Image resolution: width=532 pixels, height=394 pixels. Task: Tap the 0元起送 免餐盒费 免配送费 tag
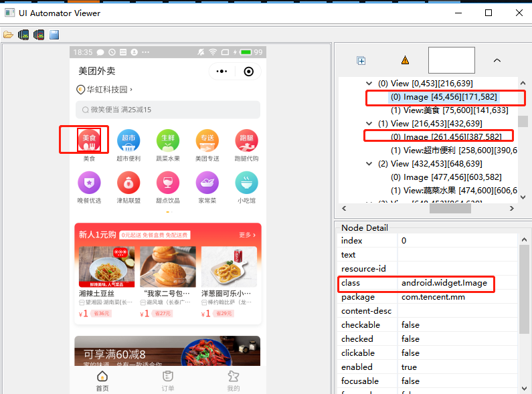155,235
